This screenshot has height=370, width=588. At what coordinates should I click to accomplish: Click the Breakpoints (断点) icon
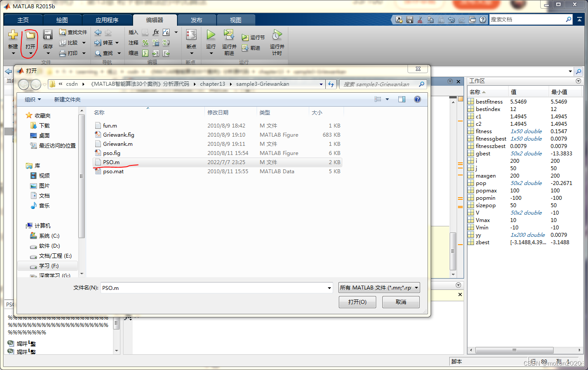click(191, 35)
